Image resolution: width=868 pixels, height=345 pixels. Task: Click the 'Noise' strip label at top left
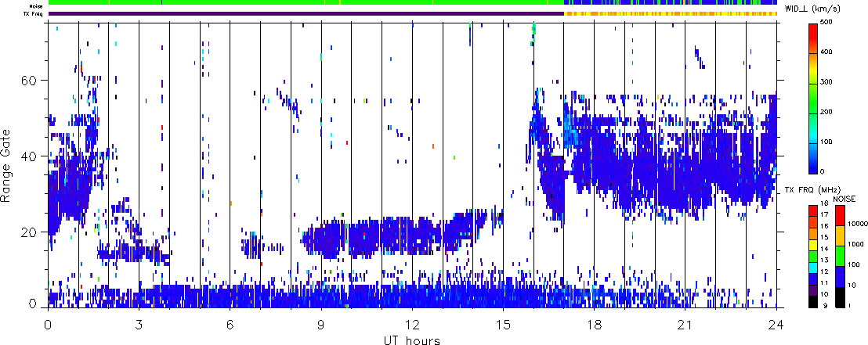pyautogui.click(x=37, y=5)
